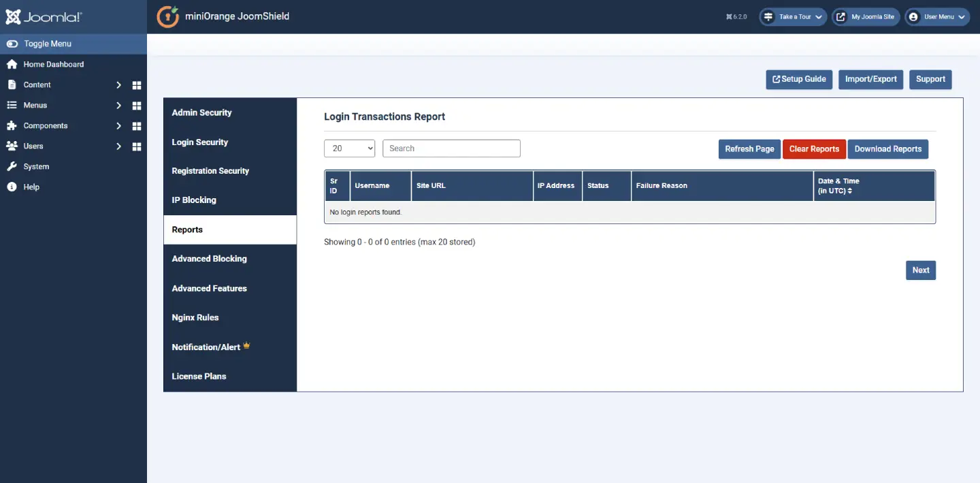Expand the Content submenu chevron
Screen dimensions: 980x483
tap(118, 85)
